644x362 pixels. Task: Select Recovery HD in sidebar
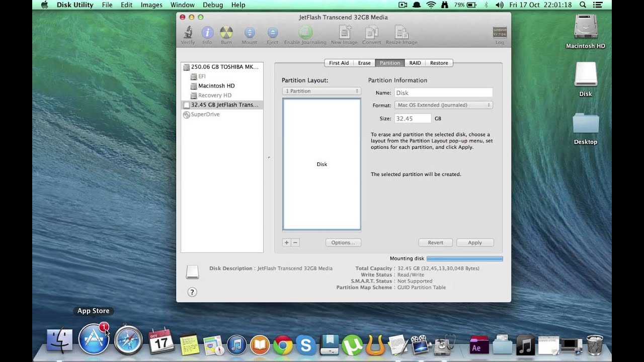222,96
